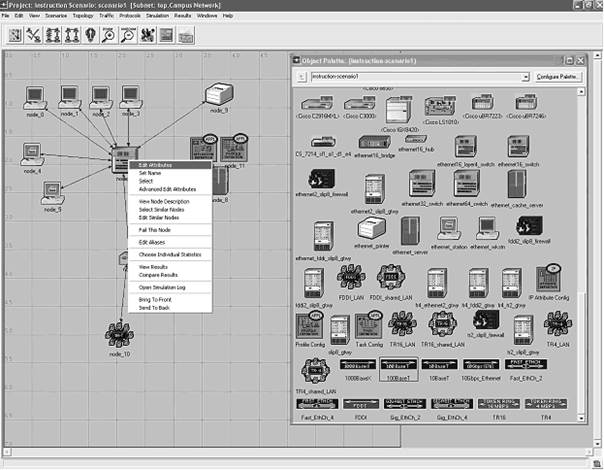This screenshot has width=604, height=470.
Task: Click Choose Individual Statistics menu entry
Action: 168,255
